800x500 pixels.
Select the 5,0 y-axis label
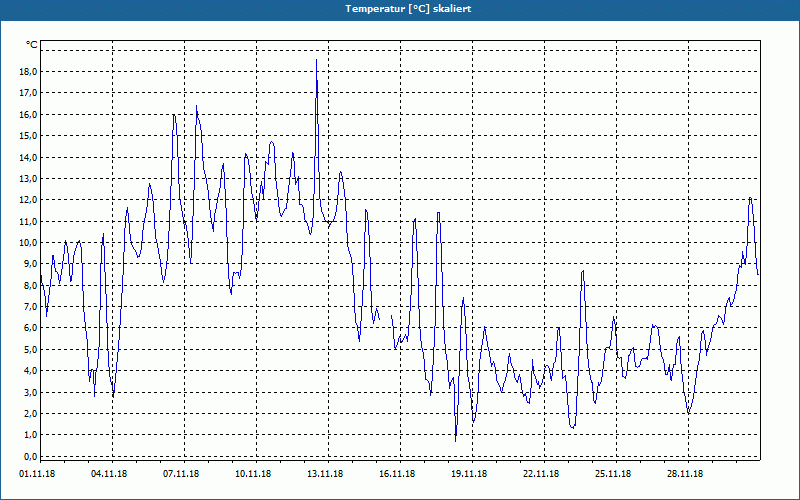coord(30,349)
